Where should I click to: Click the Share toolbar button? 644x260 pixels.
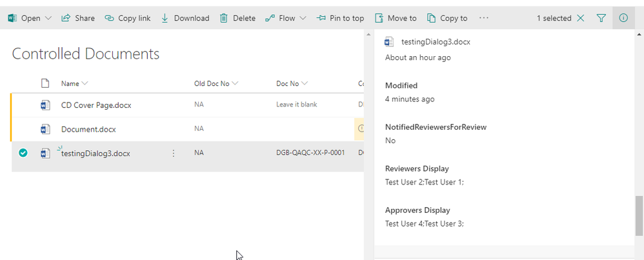78,18
